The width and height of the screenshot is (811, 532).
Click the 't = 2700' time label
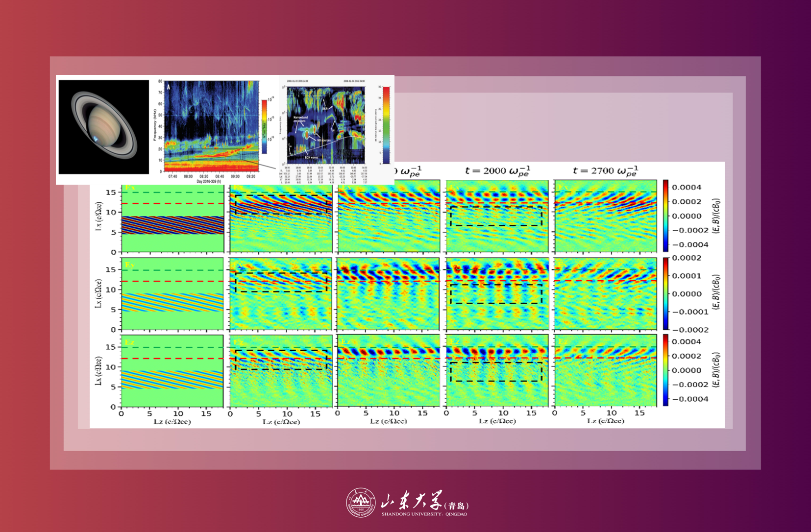coord(605,171)
